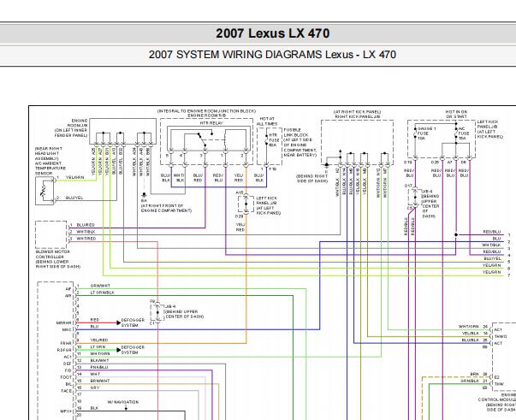This screenshot has width=516, height=420.
Task: Click 'BLU/BLK' wire label near ACT terminal
Action: pos(471,340)
